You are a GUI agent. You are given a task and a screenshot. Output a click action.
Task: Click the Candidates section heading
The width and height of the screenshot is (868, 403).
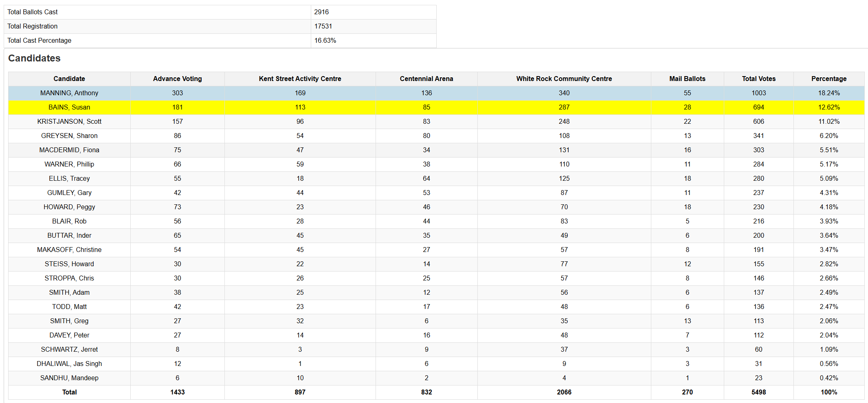pyautogui.click(x=34, y=58)
